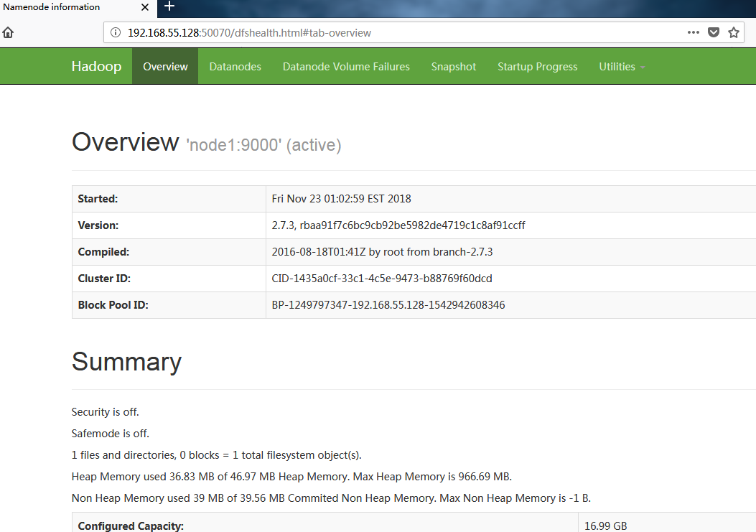This screenshot has width=756, height=532.
Task: Go to the Snapshot tab
Action: pyautogui.click(x=453, y=67)
